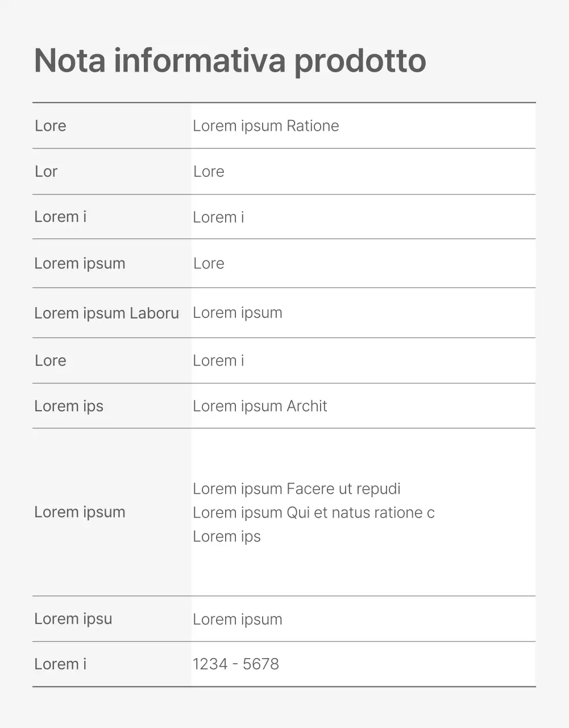This screenshot has height=728, width=569.
Task: Select the "Lore" label above "Lorem ips" label
Action: point(51,361)
